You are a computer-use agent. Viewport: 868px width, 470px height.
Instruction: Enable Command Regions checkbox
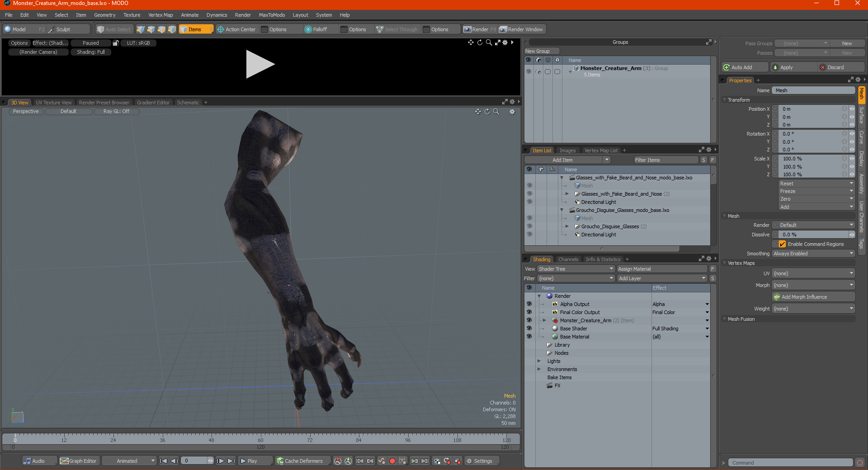tap(782, 244)
